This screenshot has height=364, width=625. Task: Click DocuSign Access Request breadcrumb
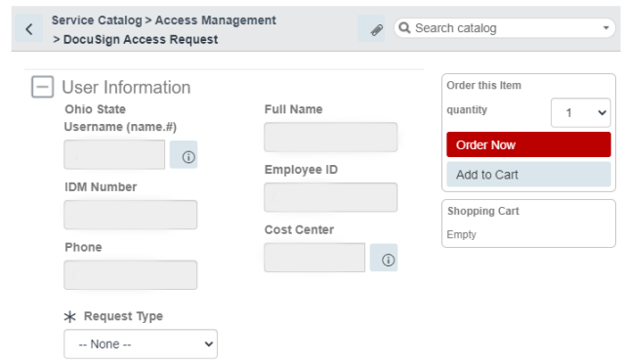pyautogui.click(x=141, y=39)
